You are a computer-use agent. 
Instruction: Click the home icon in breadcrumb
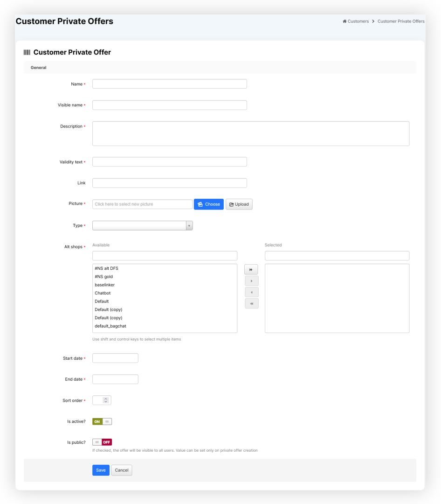coord(345,21)
